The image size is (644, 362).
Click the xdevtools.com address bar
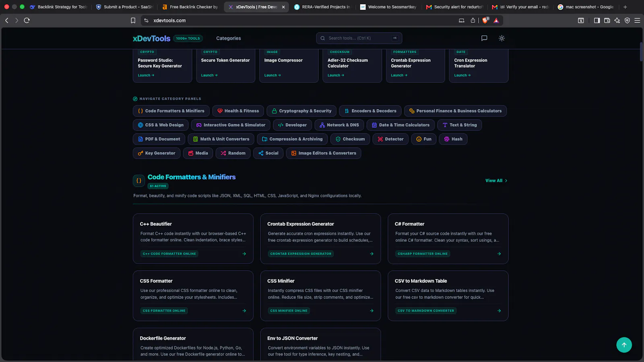tap(302, 21)
